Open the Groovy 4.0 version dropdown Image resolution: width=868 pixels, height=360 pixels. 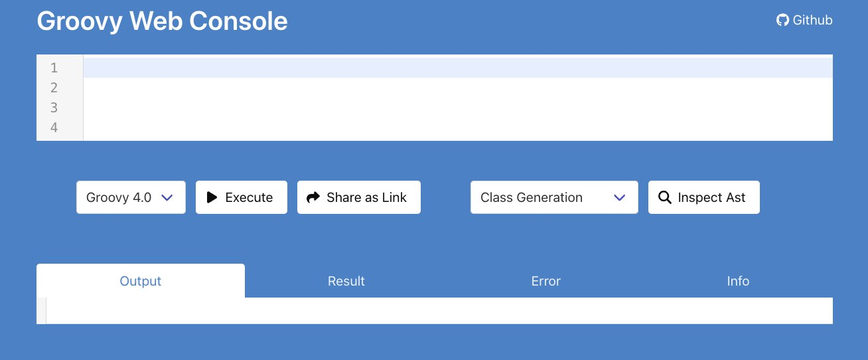pos(131,197)
